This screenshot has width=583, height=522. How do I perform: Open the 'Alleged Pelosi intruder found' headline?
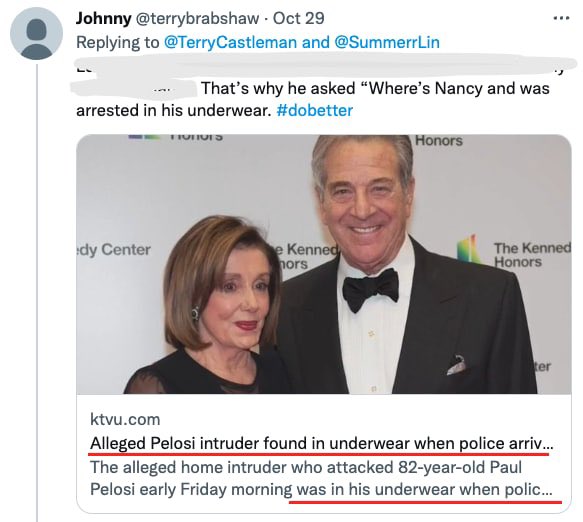[x=322, y=443]
